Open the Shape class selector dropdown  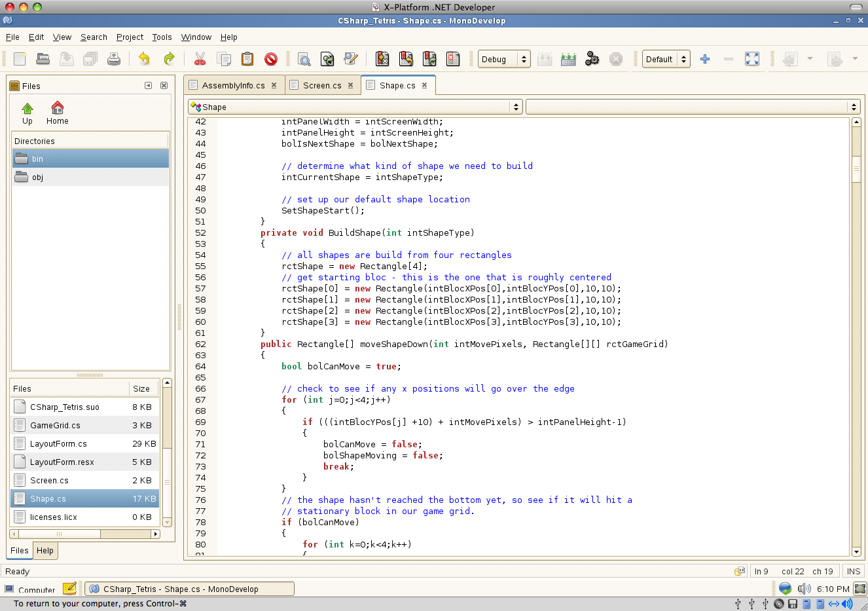(355, 107)
